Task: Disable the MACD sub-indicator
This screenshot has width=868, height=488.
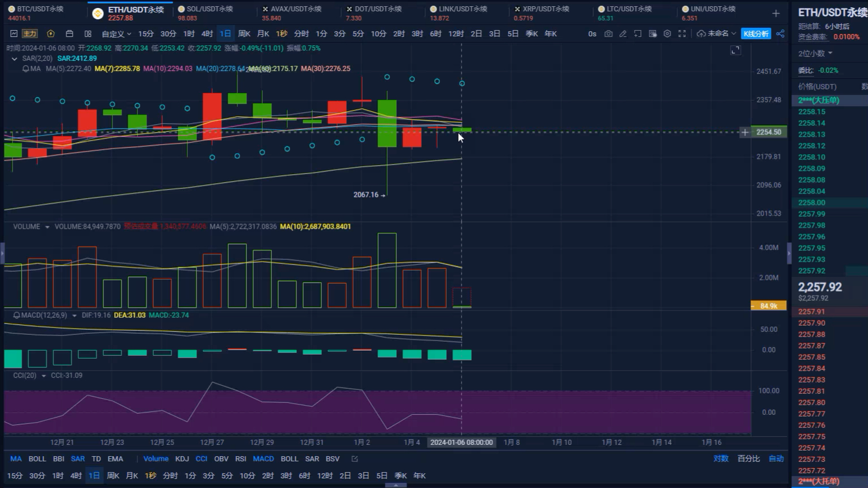Action: tap(263, 459)
